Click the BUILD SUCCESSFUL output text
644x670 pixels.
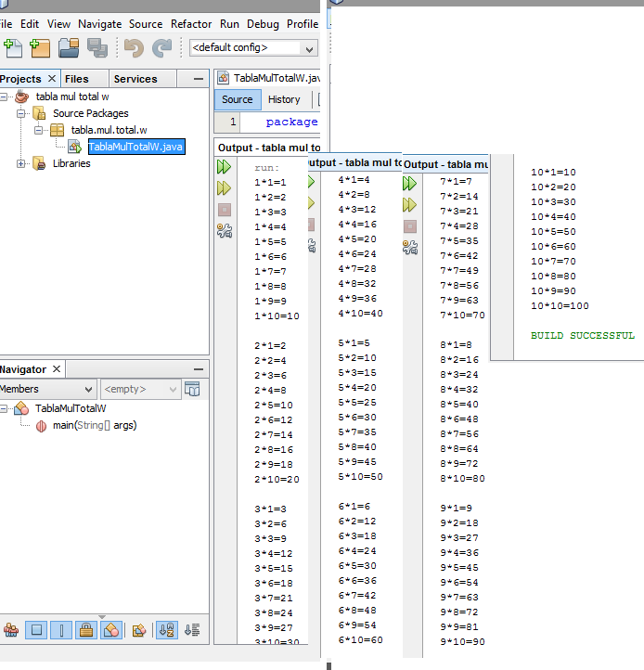[x=583, y=335]
